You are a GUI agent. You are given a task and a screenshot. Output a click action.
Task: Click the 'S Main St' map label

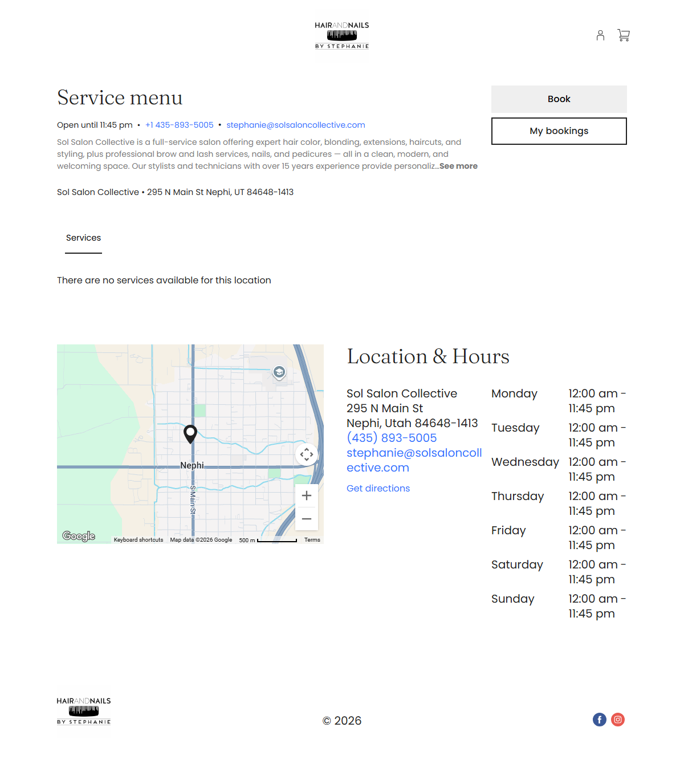pos(193,501)
